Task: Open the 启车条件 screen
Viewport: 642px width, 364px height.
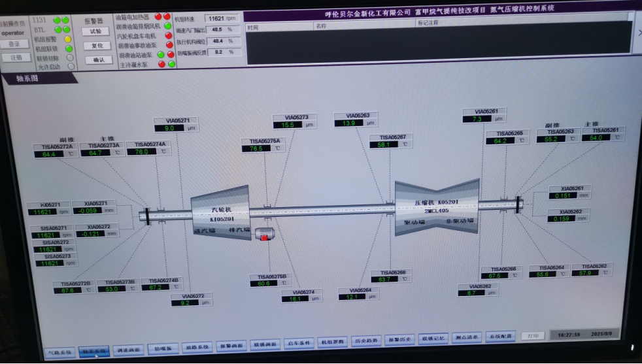Action: (299, 343)
